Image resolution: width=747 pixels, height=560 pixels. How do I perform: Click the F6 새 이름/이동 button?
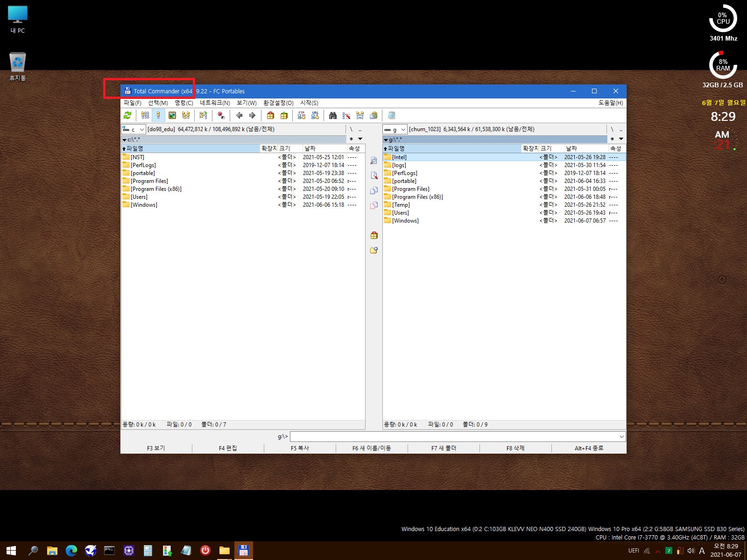[x=372, y=448]
